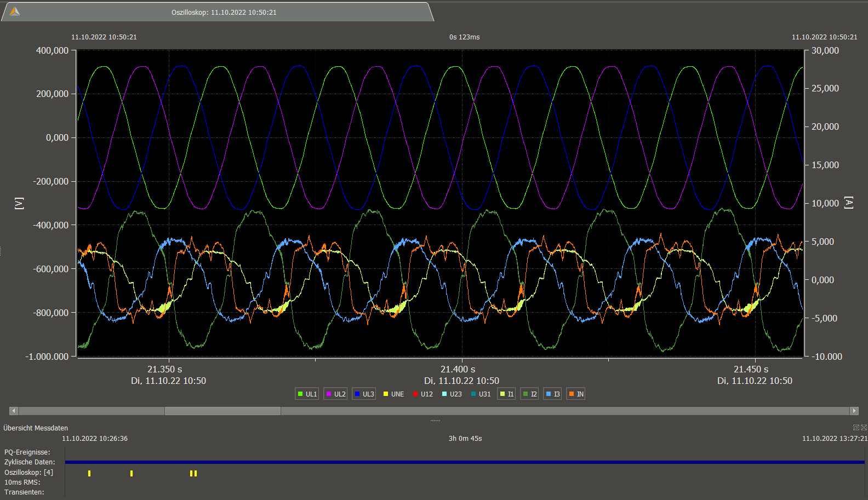Image resolution: width=868 pixels, height=500 pixels.
Task: Enable the U12 trace in legend
Action: click(422, 394)
